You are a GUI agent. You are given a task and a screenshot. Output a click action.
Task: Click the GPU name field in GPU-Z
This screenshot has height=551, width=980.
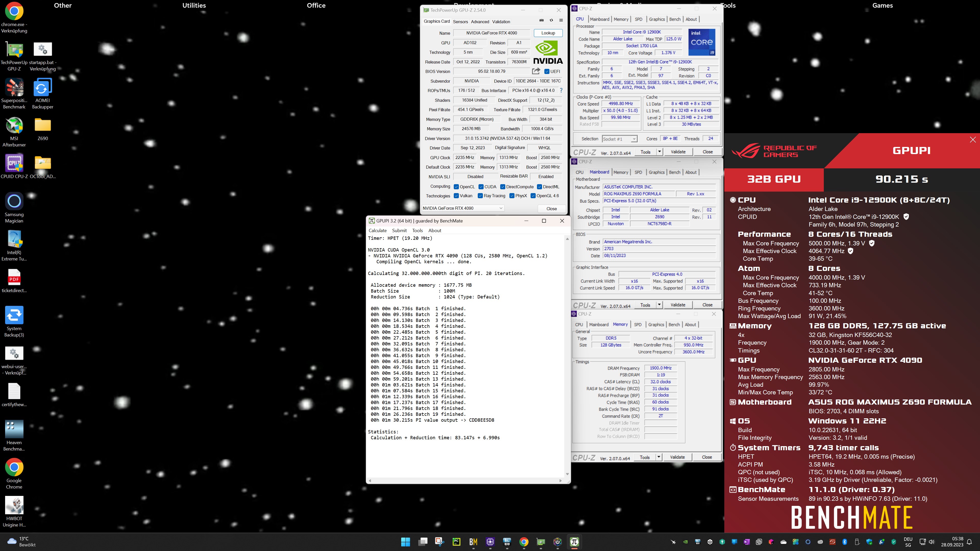pos(492,33)
